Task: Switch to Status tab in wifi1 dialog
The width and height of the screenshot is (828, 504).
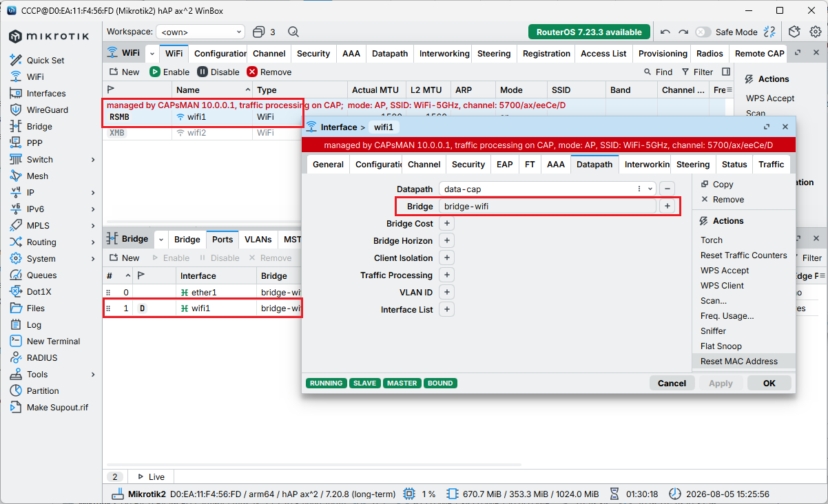Action: click(734, 165)
